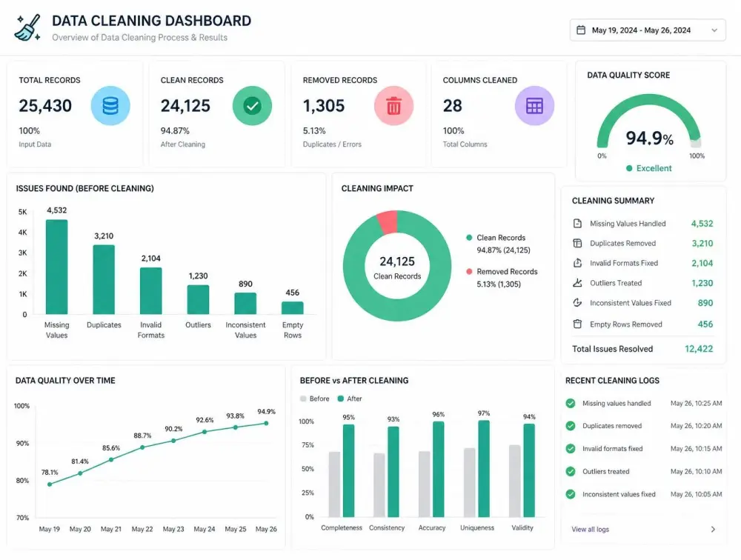741x560 pixels.
Task: Click the Accuracy After bar at 96%
Action: (439, 470)
